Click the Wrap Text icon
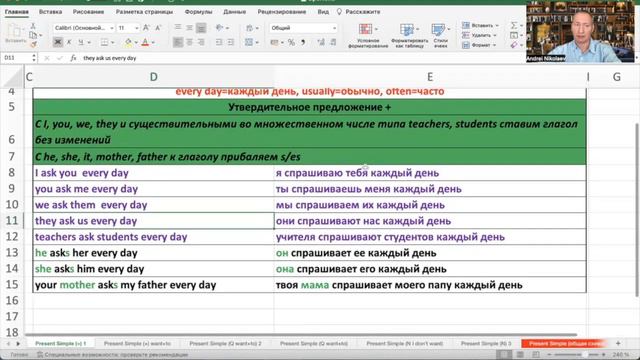 pos(249,27)
